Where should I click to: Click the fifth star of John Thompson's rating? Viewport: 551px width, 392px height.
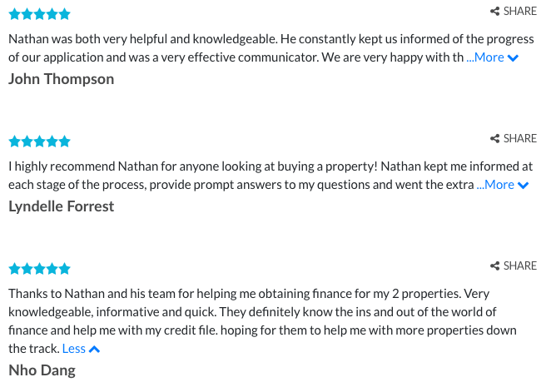pyautogui.click(x=65, y=14)
